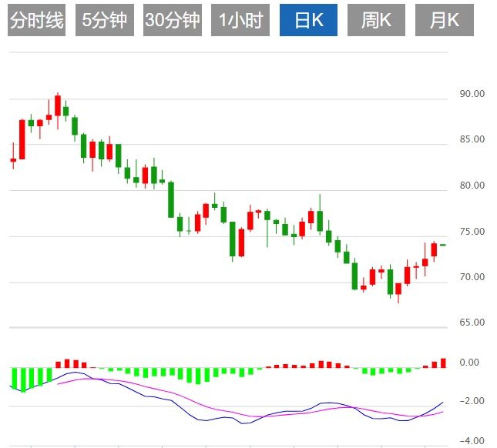
Task: Click the leftmost green MACD histogram bar
Action: pyautogui.click(x=15, y=378)
